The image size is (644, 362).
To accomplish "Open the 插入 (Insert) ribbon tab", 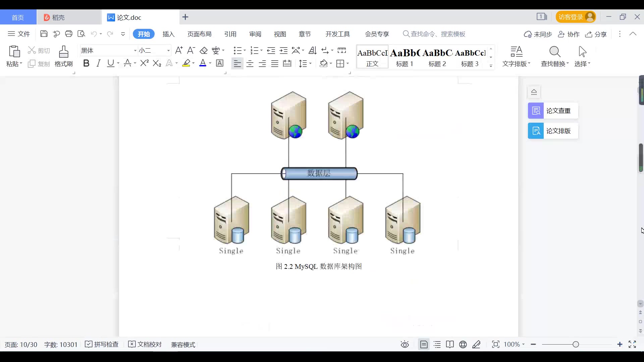I will click(x=168, y=34).
